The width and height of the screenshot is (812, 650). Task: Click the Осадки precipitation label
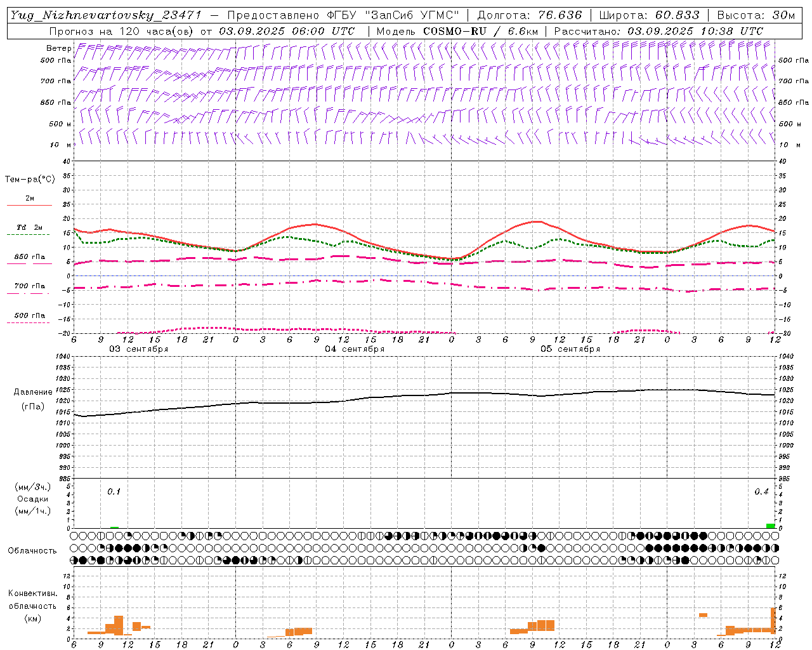pos(33,499)
